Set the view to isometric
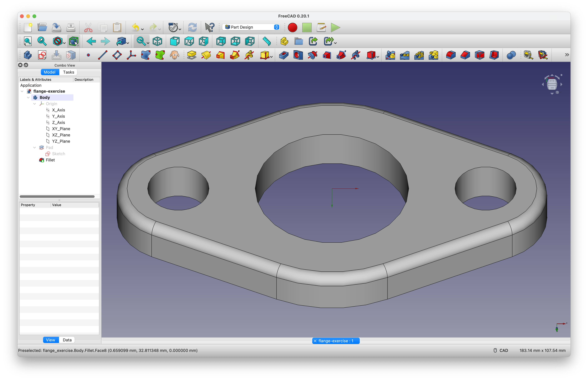Screen dimensions: 588x380 pos(157,41)
